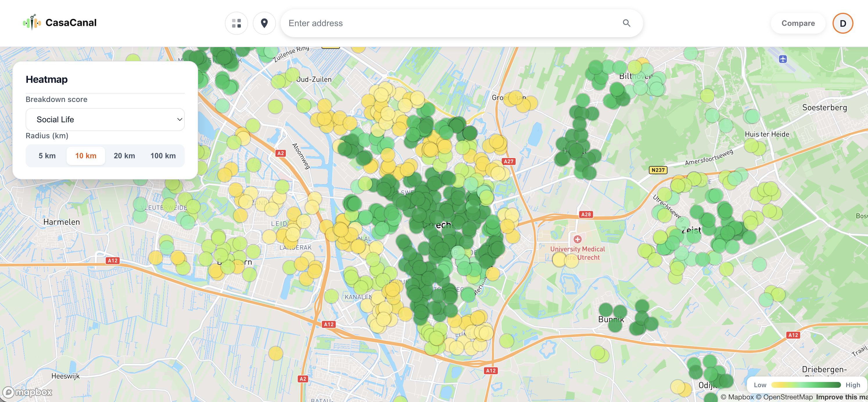The height and width of the screenshot is (402, 868).
Task: Click the airport icon on map
Action: (782, 59)
